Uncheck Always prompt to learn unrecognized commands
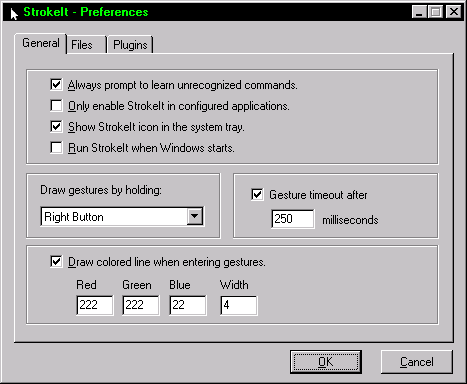The image size is (467, 384). coord(56,85)
